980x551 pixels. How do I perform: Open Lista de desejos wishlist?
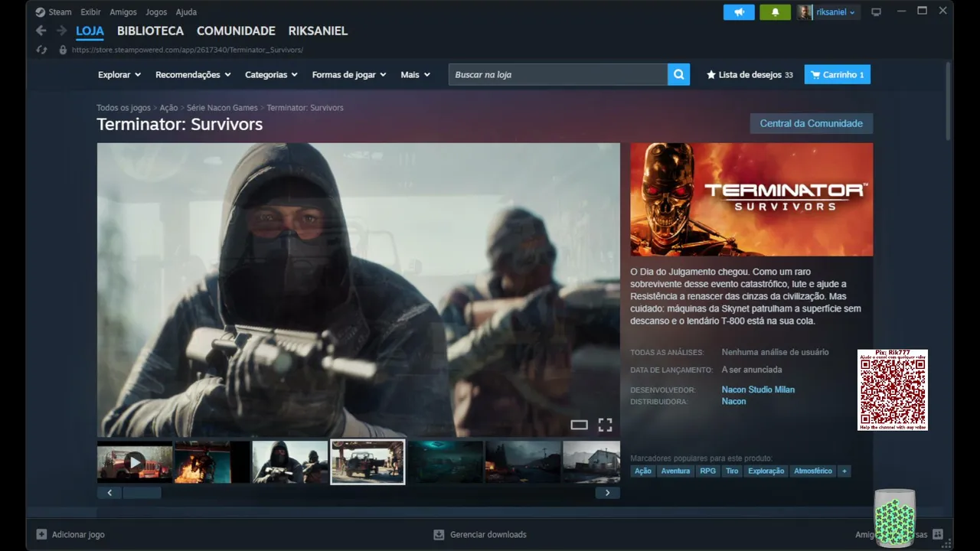750,75
